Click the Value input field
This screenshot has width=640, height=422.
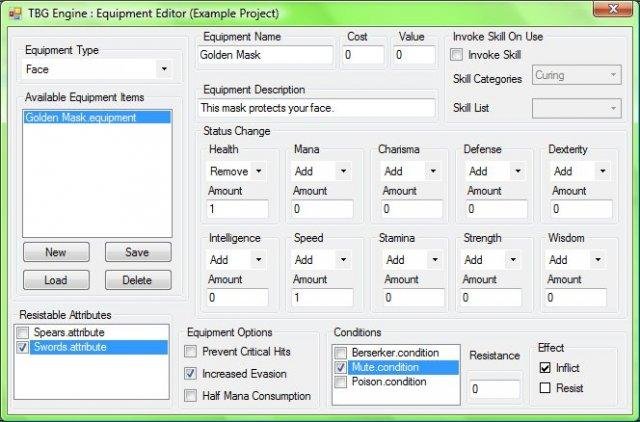[414, 55]
